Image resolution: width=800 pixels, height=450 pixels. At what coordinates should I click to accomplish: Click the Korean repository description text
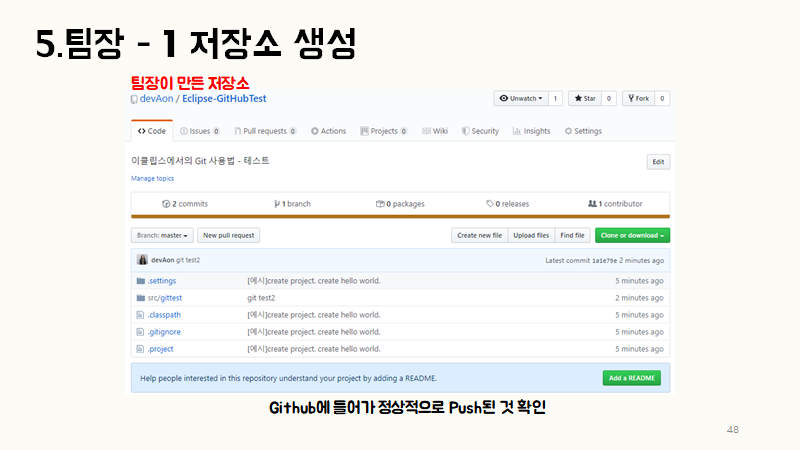pyautogui.click(x=200, y=161)
